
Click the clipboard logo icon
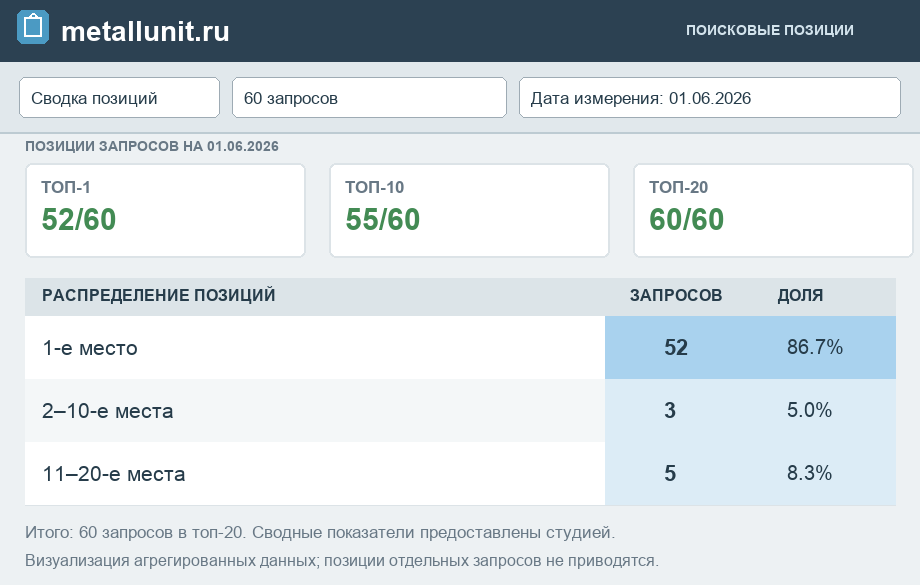(x=33, y=27)
